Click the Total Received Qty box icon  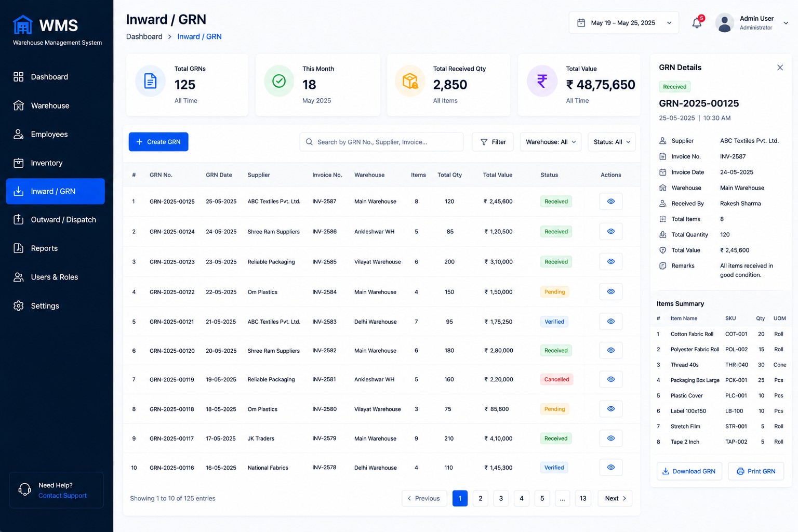[x=410, y=81]
